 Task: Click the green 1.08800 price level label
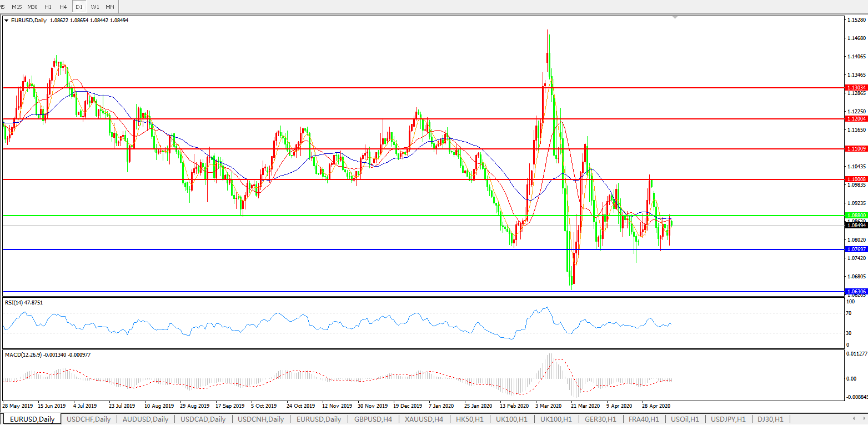(x=855, y=215)
